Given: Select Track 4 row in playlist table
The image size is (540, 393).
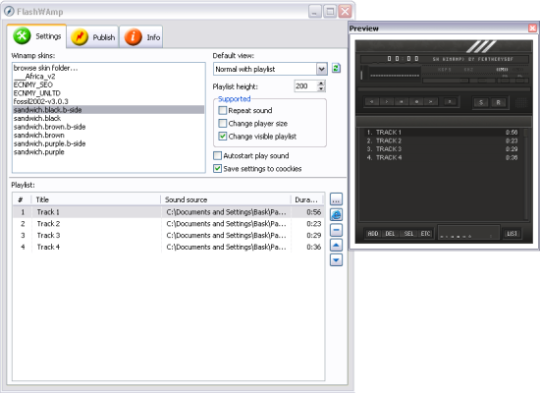Looking at the screenshot, I should [x=168, y=247].
